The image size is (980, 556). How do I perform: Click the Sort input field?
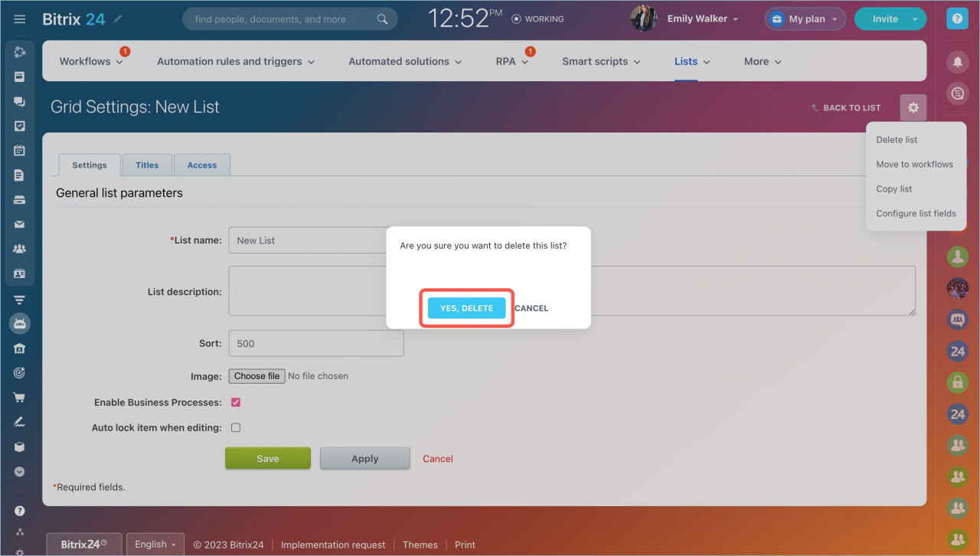316,343
